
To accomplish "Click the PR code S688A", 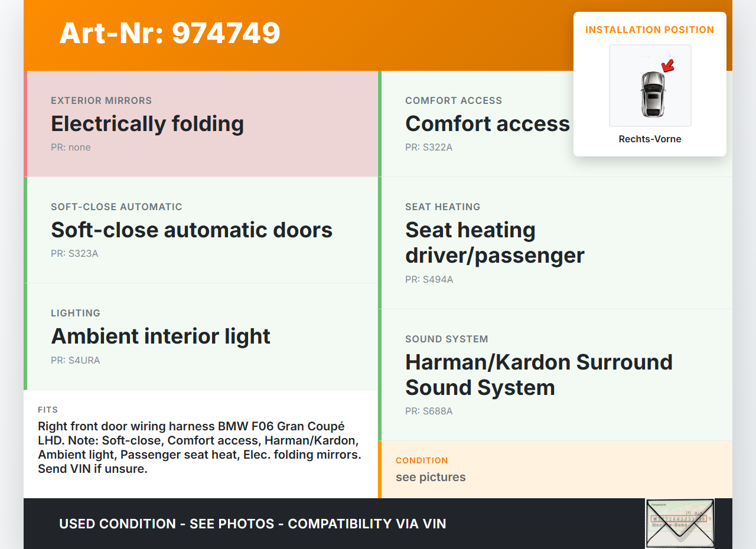I will (429, 411).
